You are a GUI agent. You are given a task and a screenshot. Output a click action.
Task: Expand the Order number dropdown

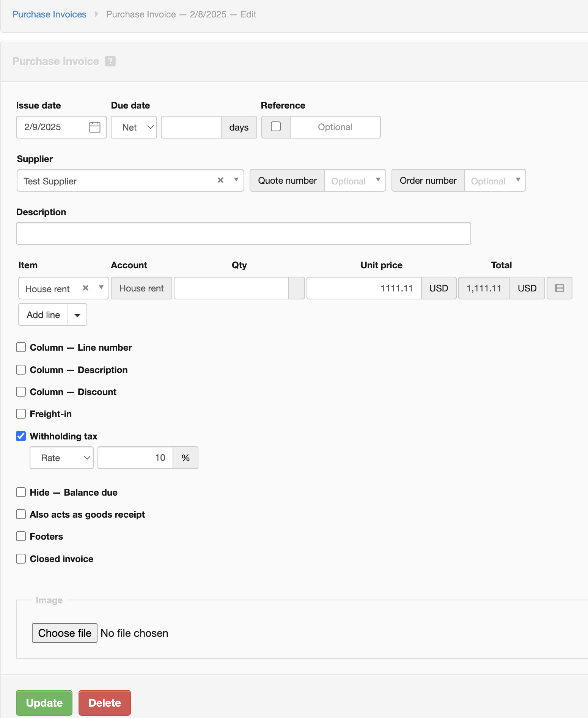click(518, 180)
